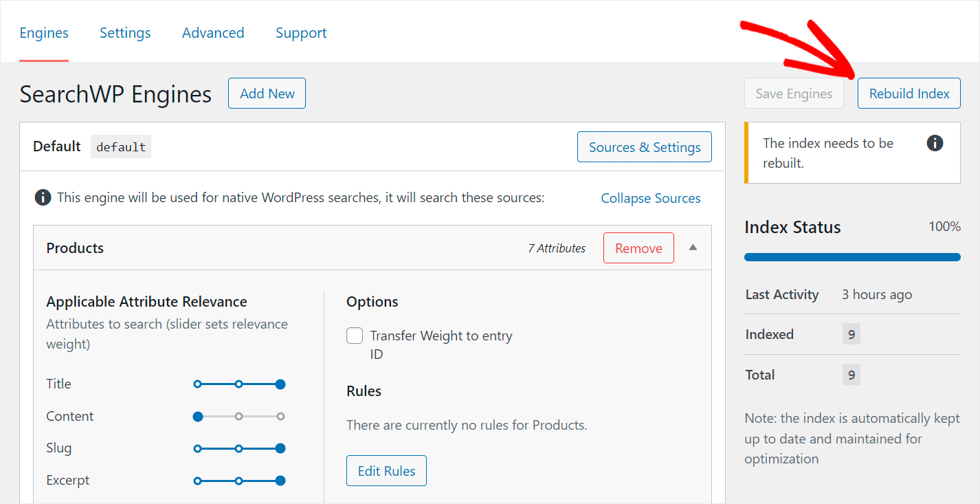Screen dimensions: 980x504
Task: Open the Engines tab
Action: tap(44, 33)
